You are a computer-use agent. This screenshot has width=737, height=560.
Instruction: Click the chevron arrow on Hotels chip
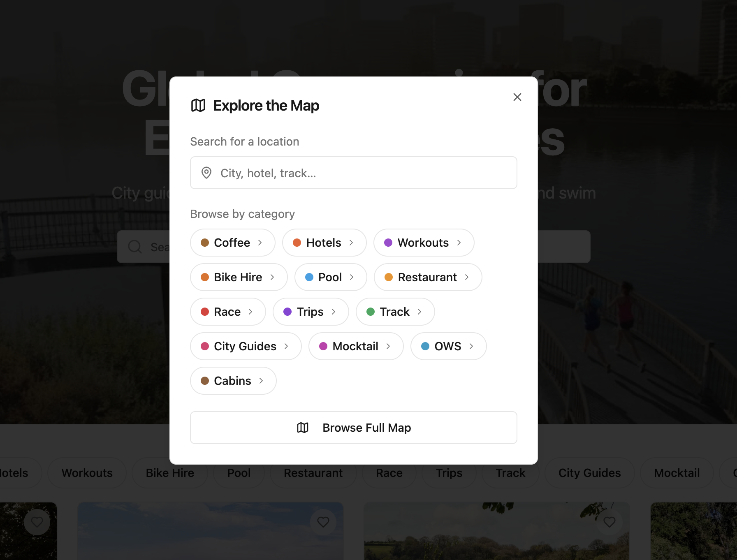351,243
